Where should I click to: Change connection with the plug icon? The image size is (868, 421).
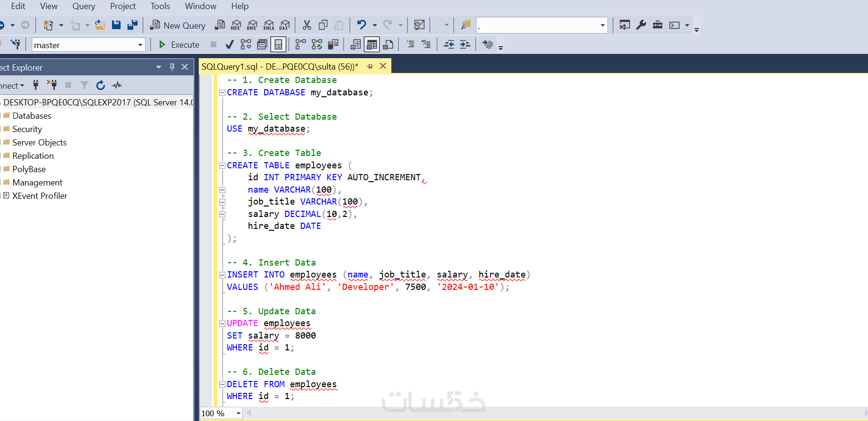pyautogui.click(x=15, y=44)
